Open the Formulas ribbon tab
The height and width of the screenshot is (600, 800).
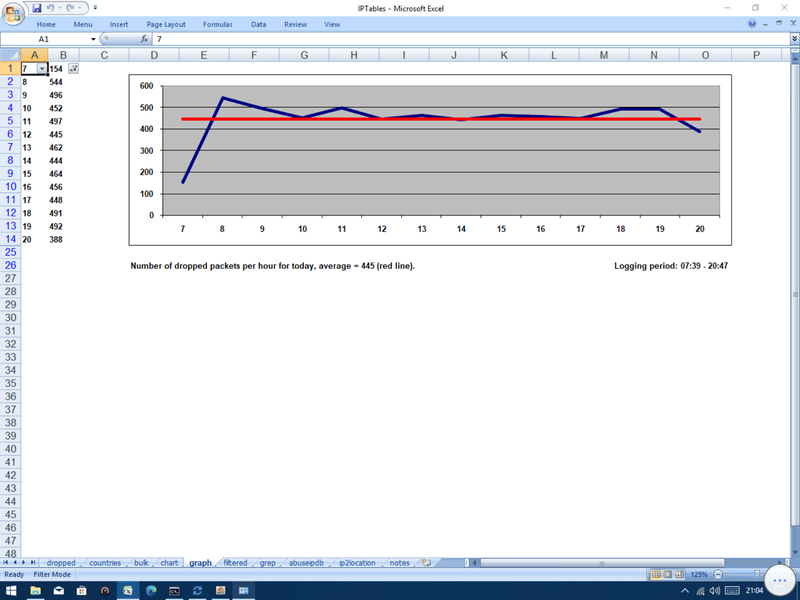point(217,24)
